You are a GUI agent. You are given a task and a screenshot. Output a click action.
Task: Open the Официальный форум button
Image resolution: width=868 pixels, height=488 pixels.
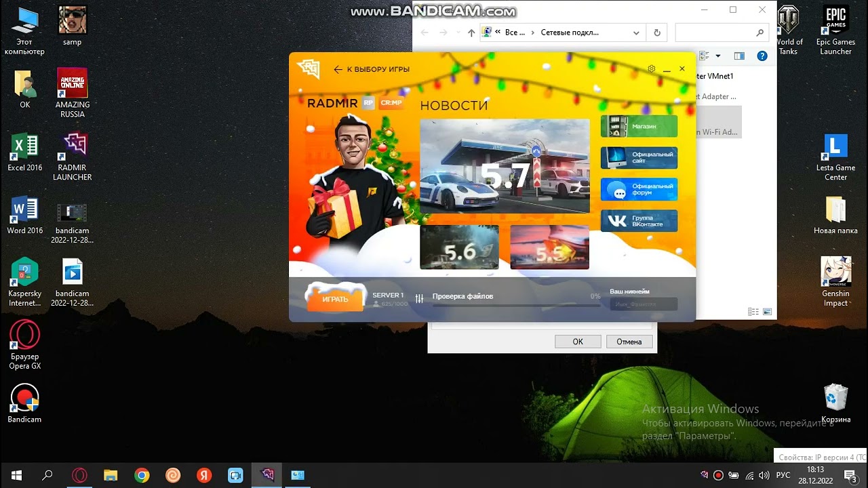[639, 189]
